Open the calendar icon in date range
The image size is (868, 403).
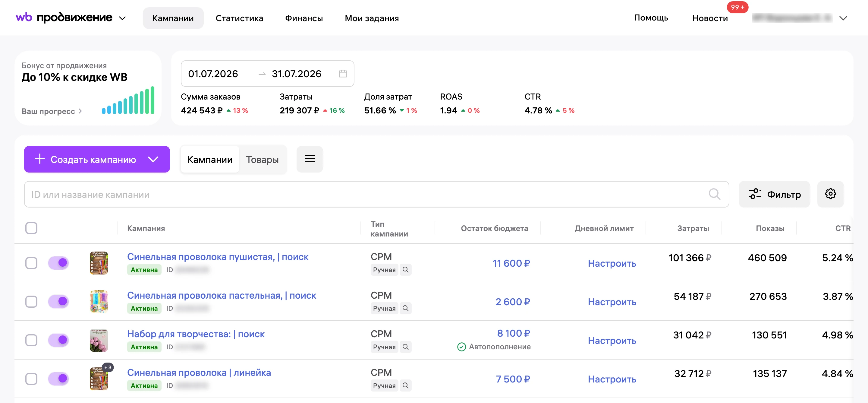[343, 74]
